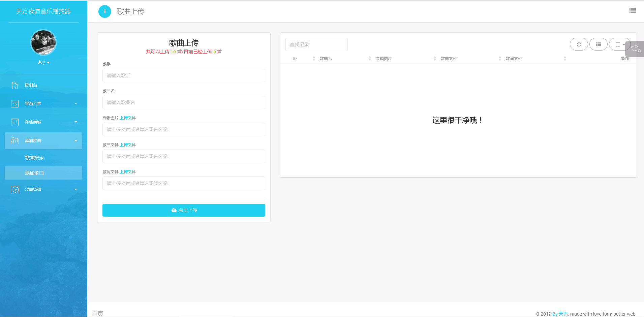Screen dimensions: 644x317
Task: Open the columns dropdown button
Action: (x=619, y=44)
